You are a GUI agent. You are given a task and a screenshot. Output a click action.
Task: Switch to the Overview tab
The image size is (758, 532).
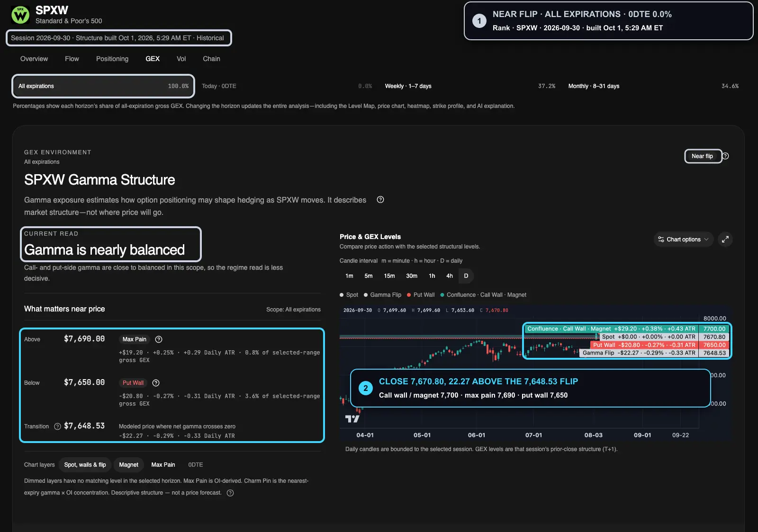click(x=34, y=59)
